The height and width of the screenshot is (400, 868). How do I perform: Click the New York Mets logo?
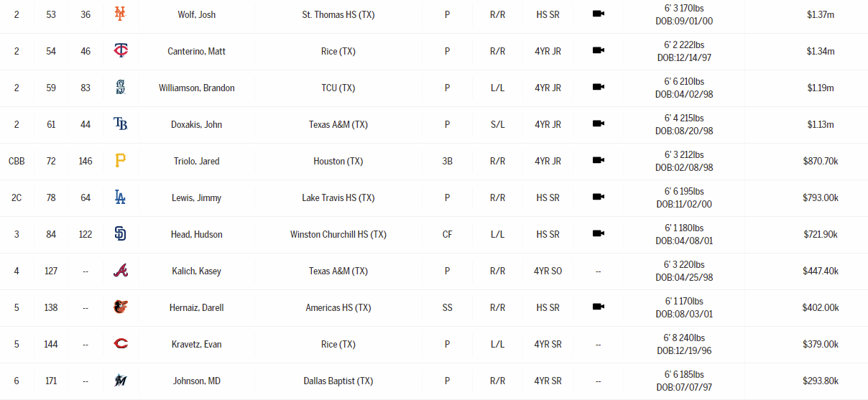[x=120, y=14]
